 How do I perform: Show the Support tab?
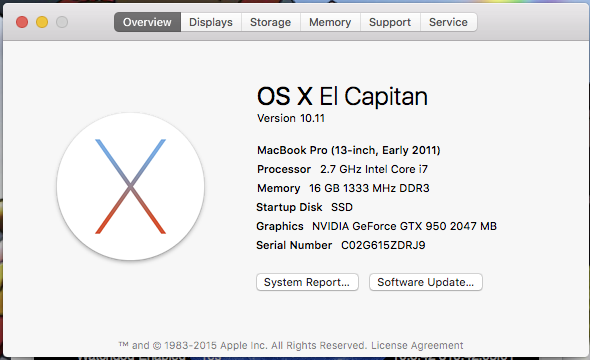click(390, 22)
